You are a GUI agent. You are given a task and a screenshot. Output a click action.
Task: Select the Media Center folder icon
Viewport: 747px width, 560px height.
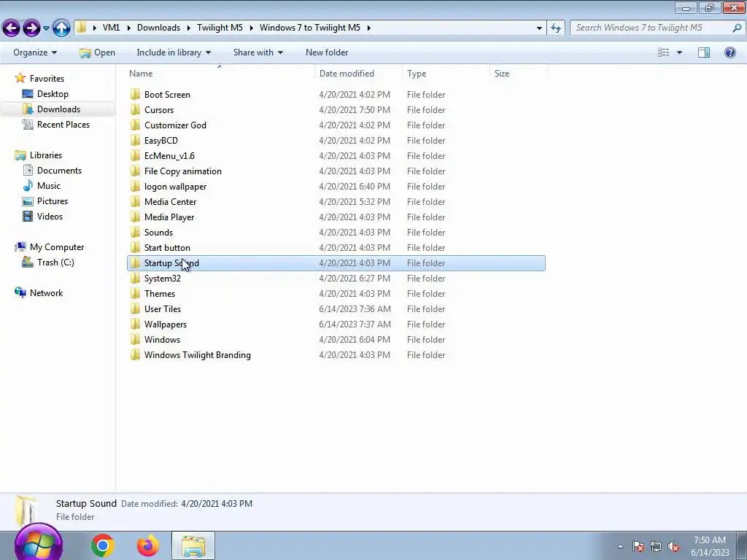135,201
